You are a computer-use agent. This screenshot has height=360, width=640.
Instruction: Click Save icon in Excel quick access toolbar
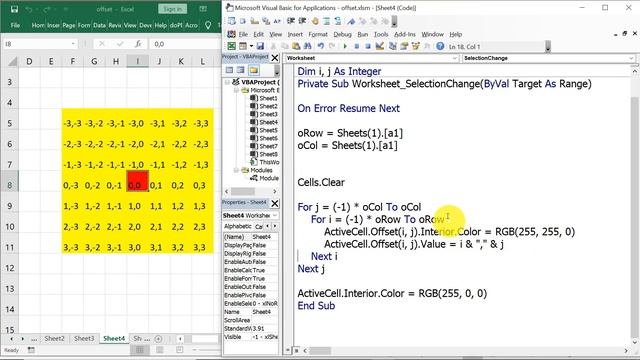(x=14, y=9)
